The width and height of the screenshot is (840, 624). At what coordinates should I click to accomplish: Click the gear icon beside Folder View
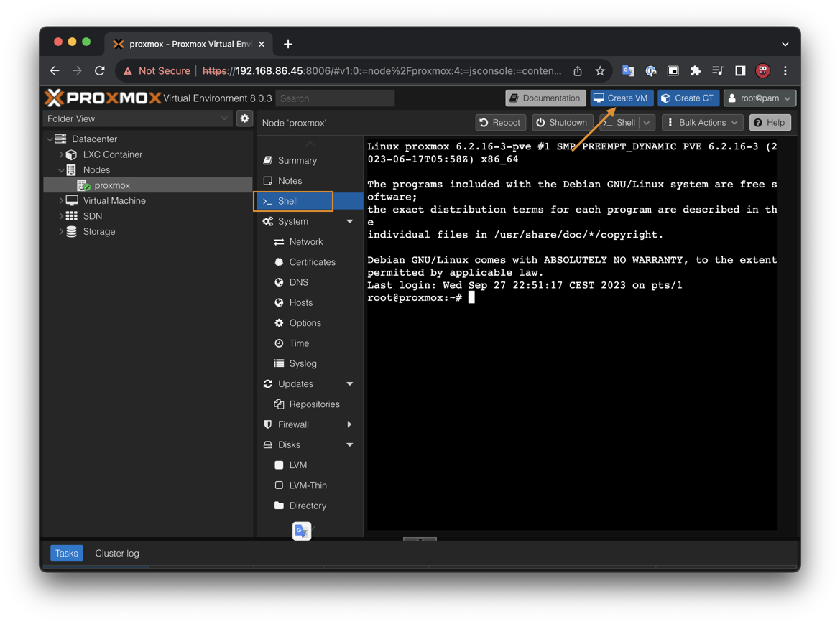coord(244,118)
